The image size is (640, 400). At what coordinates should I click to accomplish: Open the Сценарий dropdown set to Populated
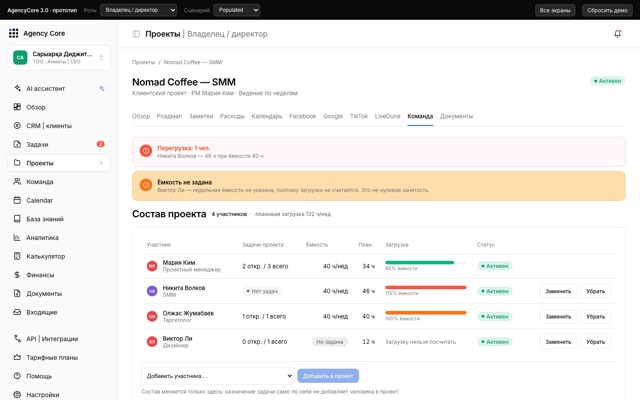click(236, 10)
